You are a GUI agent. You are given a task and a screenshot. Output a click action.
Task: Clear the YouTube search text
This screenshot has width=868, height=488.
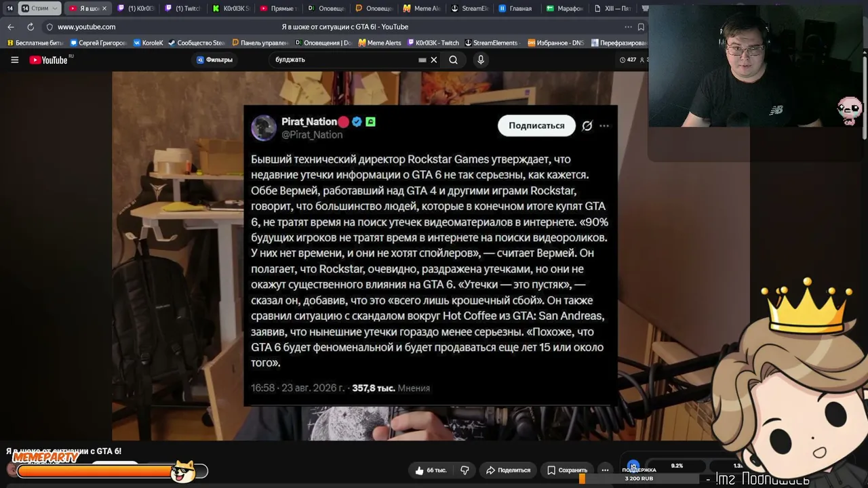pos(434,60)
